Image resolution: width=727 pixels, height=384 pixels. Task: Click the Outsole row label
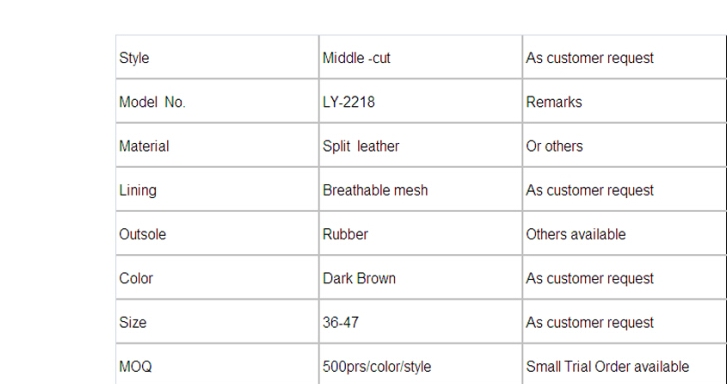(142, 234)
